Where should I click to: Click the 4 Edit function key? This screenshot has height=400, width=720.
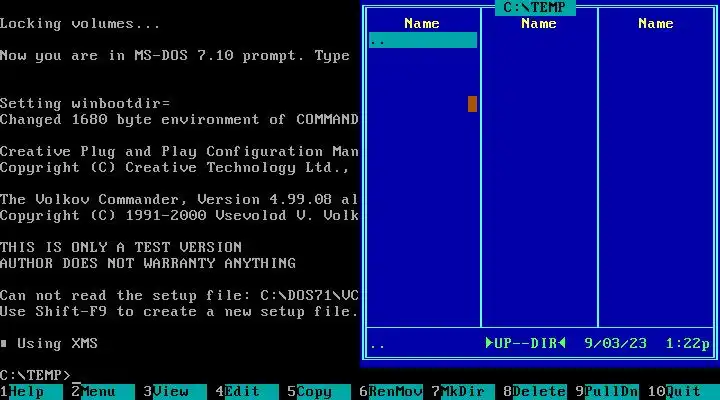tap(247, 391)
